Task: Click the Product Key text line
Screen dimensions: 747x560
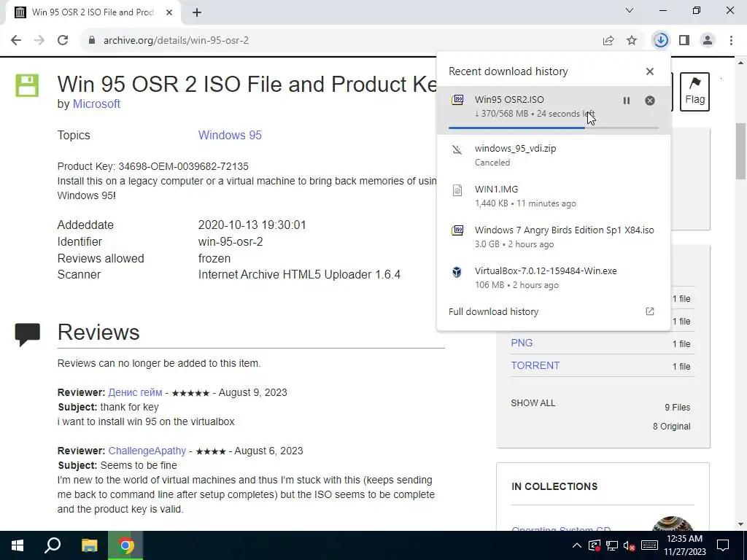Action: [153, 166]
